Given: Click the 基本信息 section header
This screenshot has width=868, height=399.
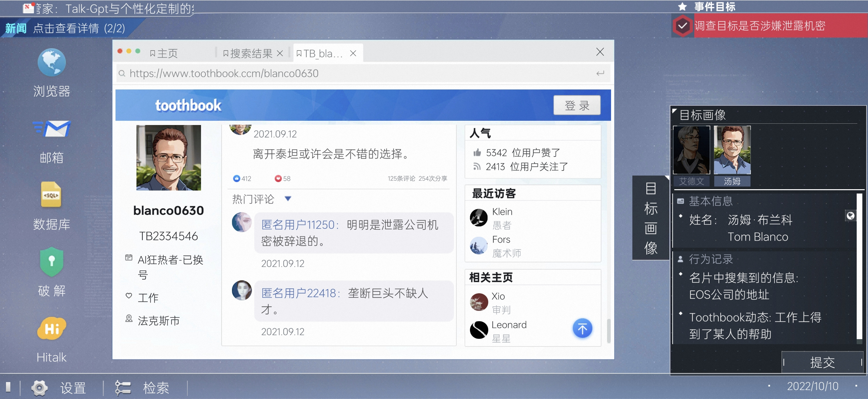Looking at the screenshot, I should [x=710, y=201].
